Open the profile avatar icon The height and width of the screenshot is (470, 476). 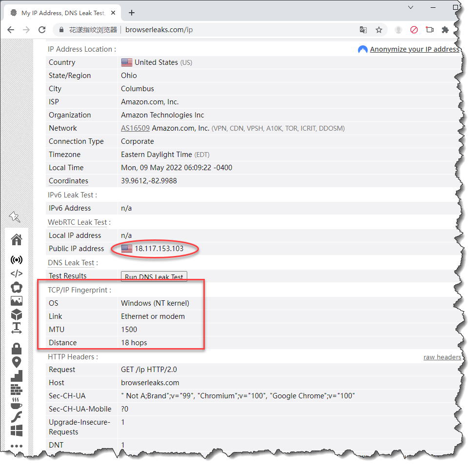398,30
